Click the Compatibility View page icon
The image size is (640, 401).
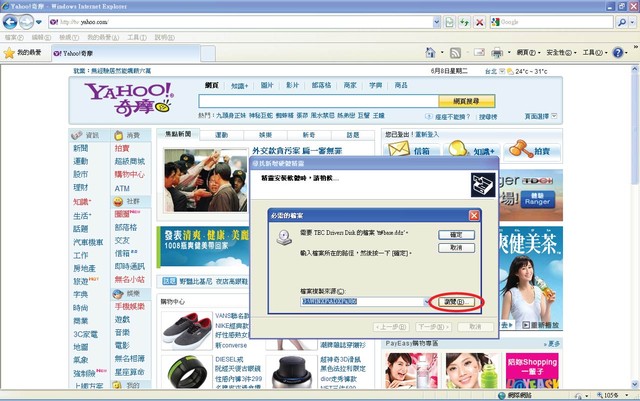click(449, 22)
